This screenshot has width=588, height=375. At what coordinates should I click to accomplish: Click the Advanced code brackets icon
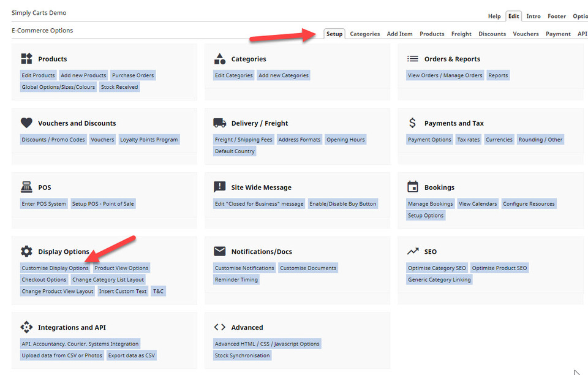(x=220, y=327)
